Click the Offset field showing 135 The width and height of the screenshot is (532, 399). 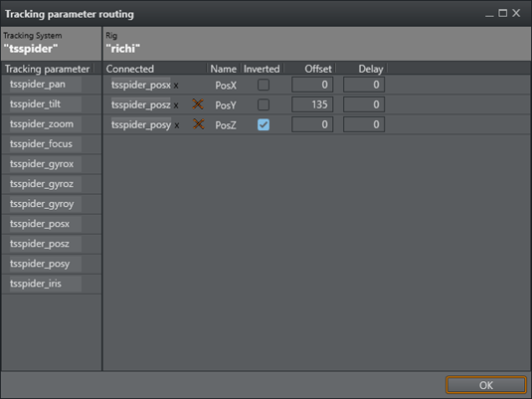click(312, 104)
